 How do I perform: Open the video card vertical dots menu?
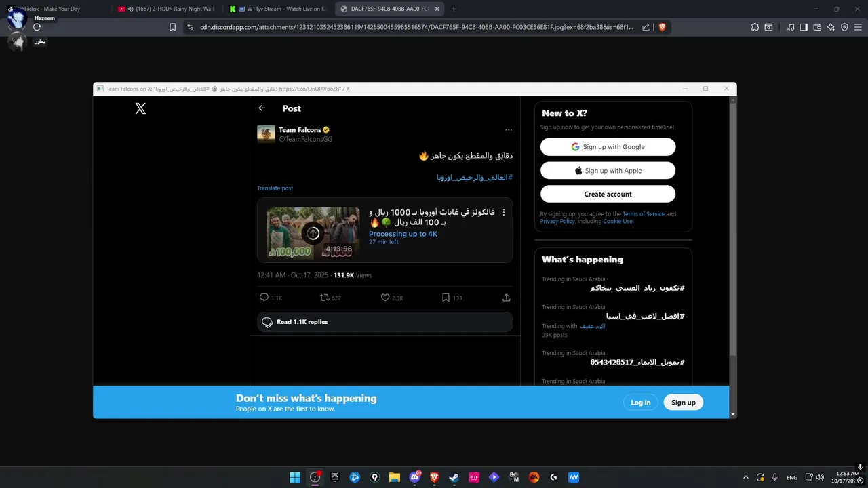(504, 212)
